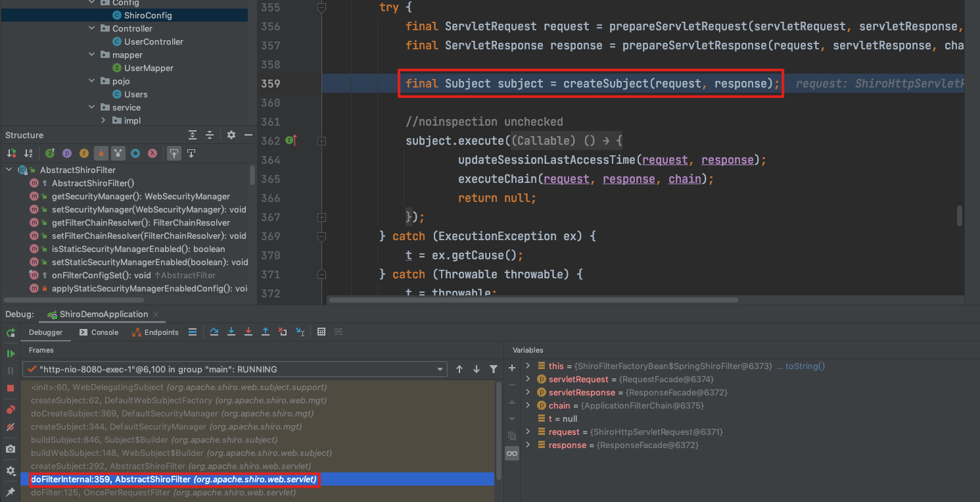This screenshot has height=502, width=980.
Task: Run to cursor
Action: tap(300, 332)
